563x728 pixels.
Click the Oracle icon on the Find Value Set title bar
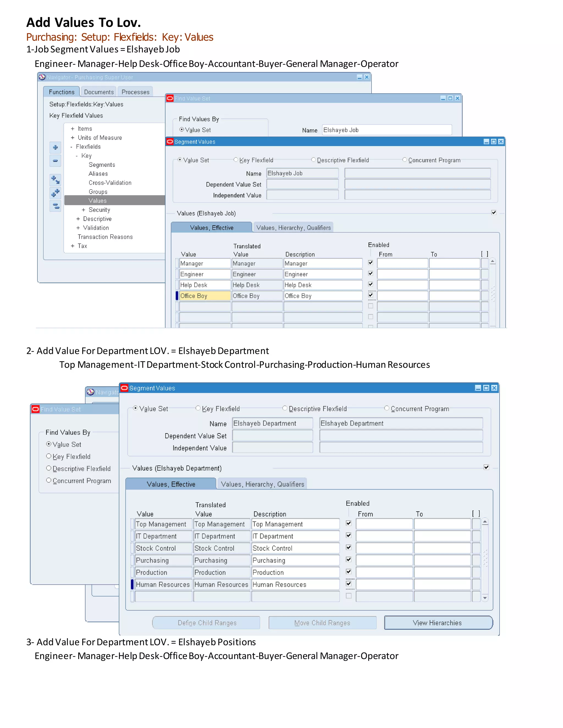tap(170, 98)
